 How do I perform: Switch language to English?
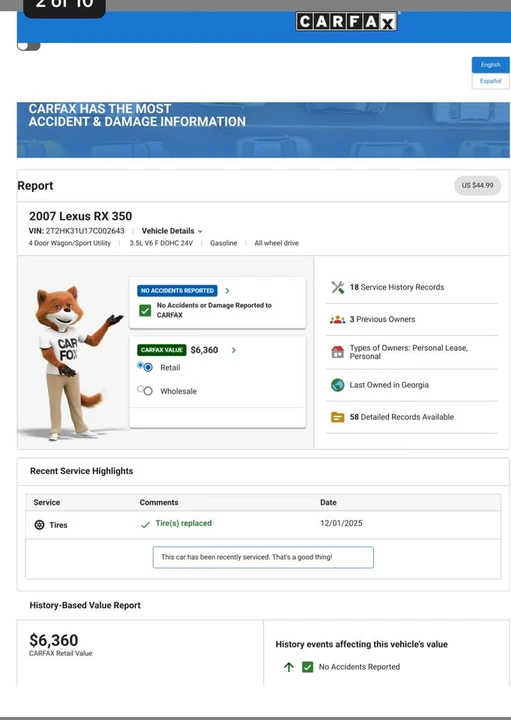tap(490, 65)
